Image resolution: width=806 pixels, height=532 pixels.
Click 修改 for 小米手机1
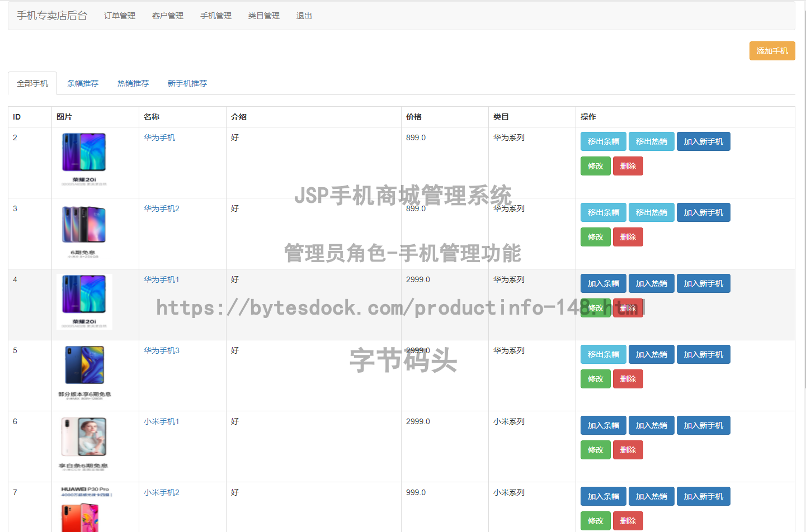596,450
